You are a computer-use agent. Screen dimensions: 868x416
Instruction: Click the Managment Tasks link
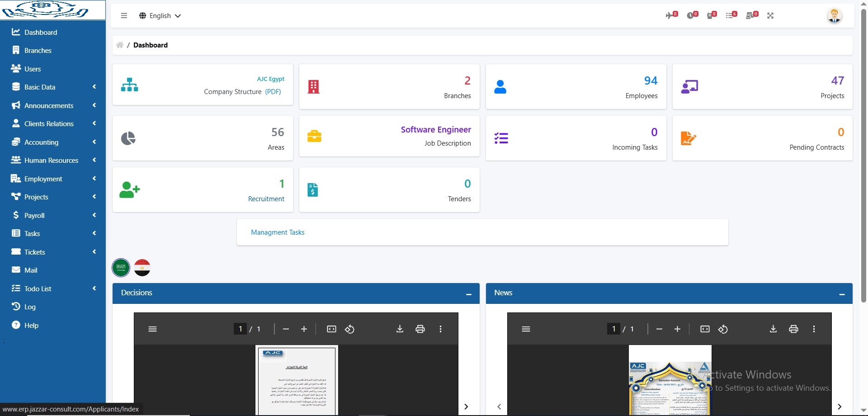tap(278, 232)
